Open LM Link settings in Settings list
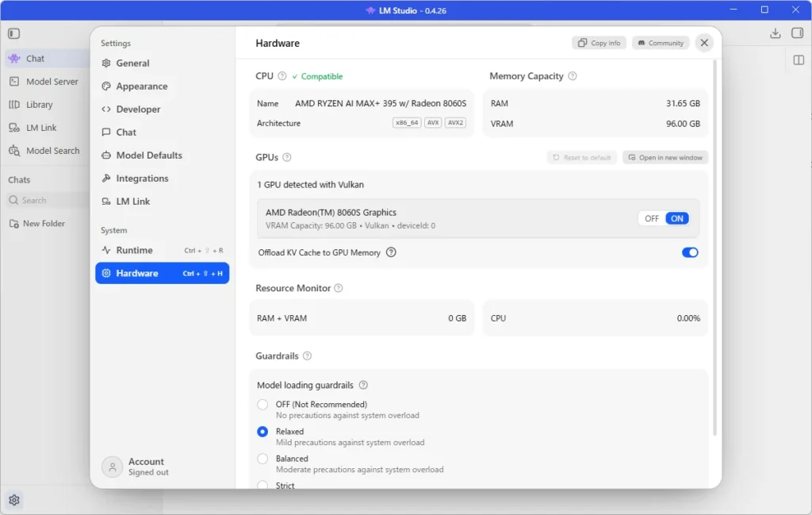812x515 pixels. pyautogui.click(x=162, y=202)
